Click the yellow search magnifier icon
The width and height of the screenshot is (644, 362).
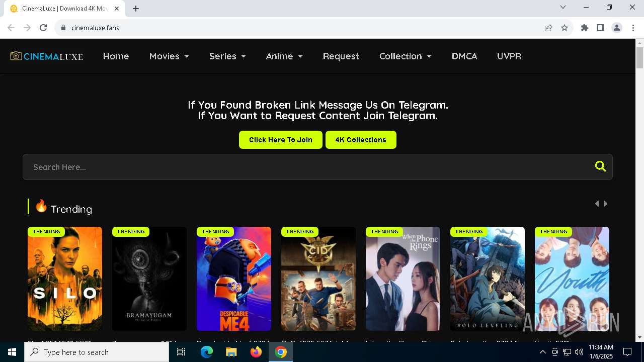[600, 166]
